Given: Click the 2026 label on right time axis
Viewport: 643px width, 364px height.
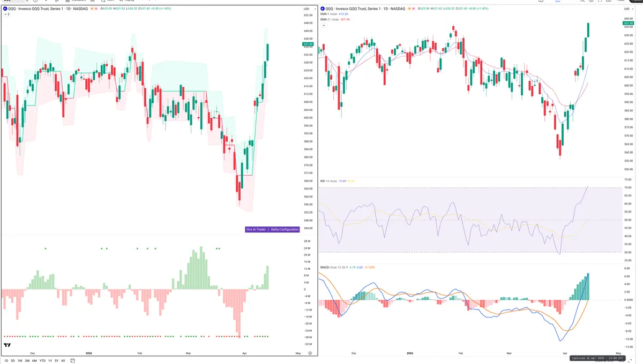Looking at the screenshot, I should 410,353.
